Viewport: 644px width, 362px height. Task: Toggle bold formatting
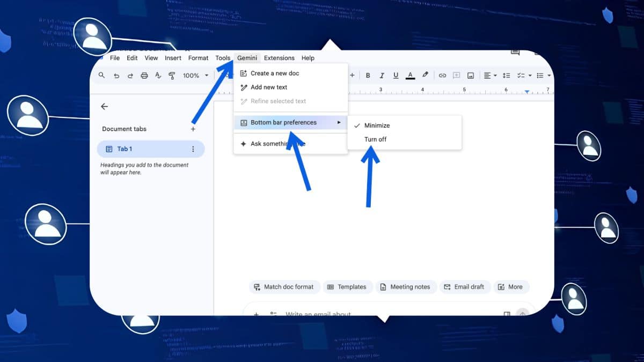point(368,76)
